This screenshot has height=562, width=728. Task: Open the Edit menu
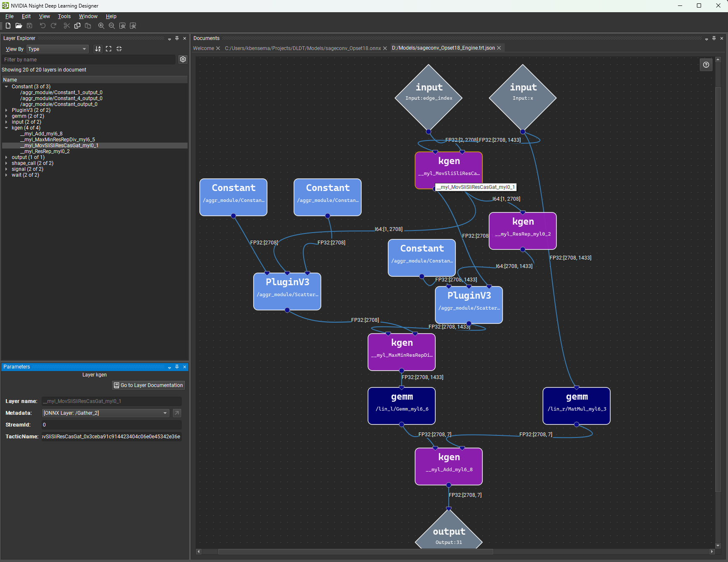[x=26, y=16]
